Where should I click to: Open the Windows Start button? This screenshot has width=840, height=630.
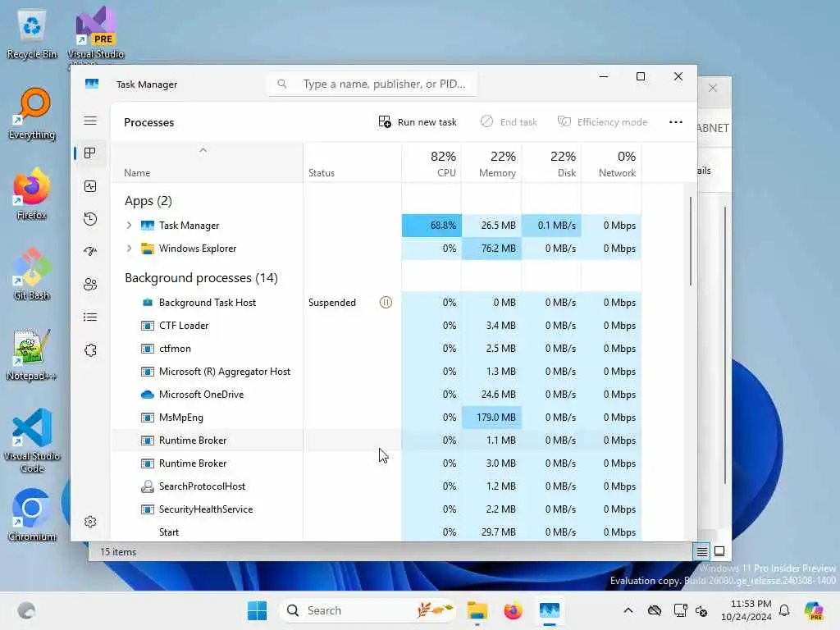[x=257, y=610]
